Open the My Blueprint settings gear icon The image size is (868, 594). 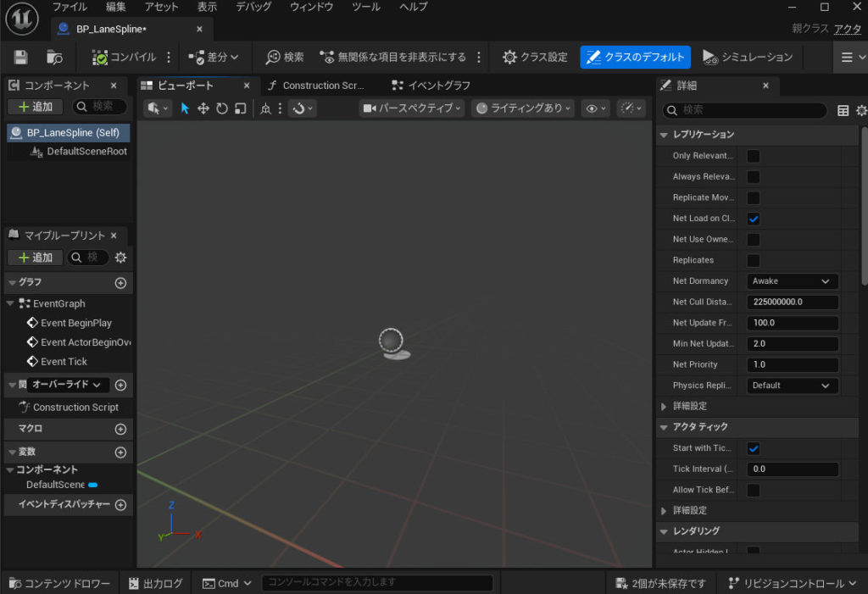click(x=120, y=258)
